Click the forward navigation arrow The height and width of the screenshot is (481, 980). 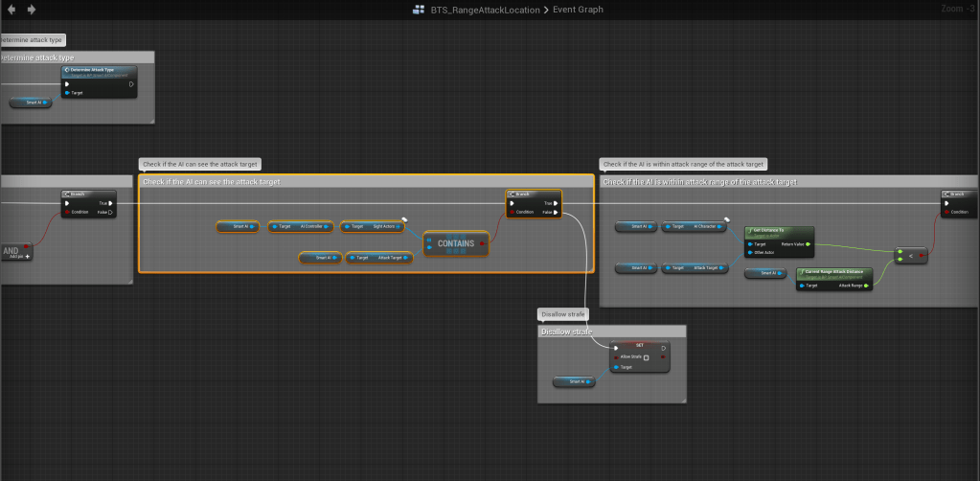(32, 10)
